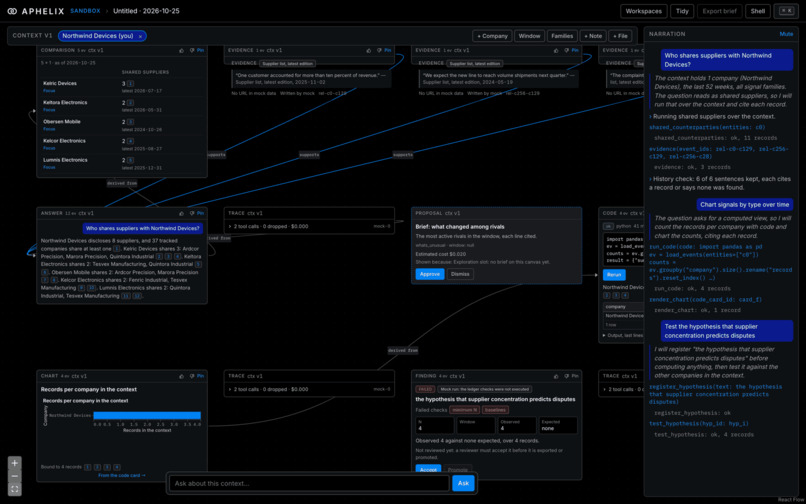
Task: Open the Shell from top bar
Action: pyautogui.click(x=758, y=11)
